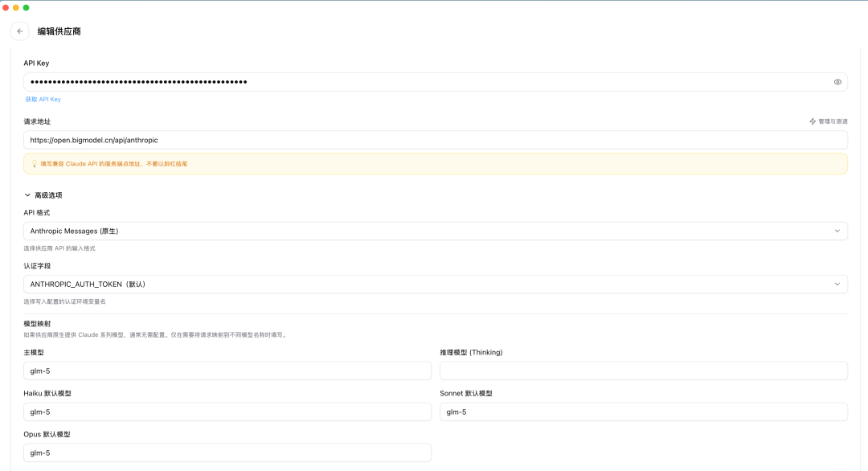Screen dimensions: 868x471
Task: Click the Sonnet 默认模型 field
Action: coord(644,412)
